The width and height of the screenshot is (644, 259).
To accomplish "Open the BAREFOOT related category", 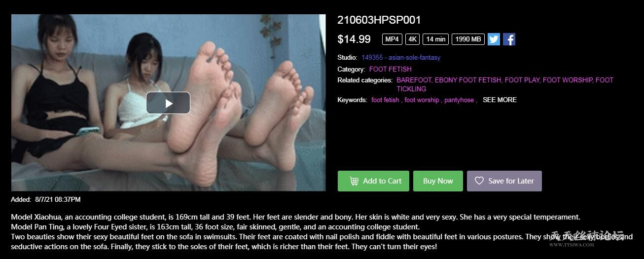I will (414, 80).
